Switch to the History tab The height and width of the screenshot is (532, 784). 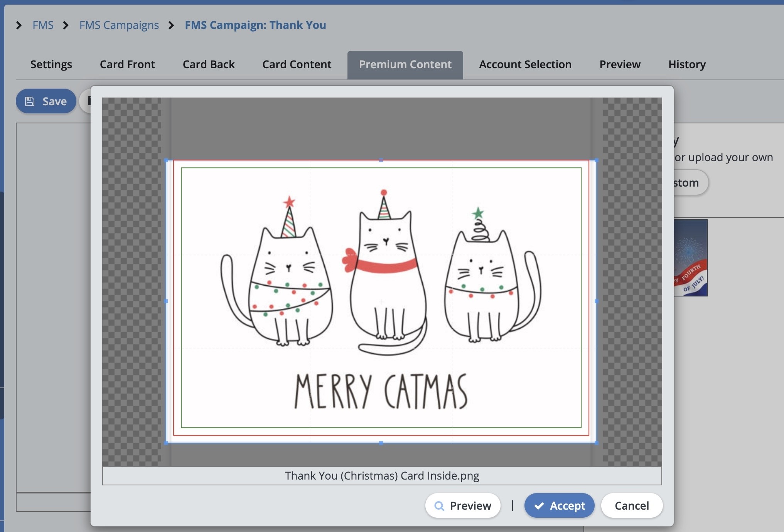coord(687,64)
